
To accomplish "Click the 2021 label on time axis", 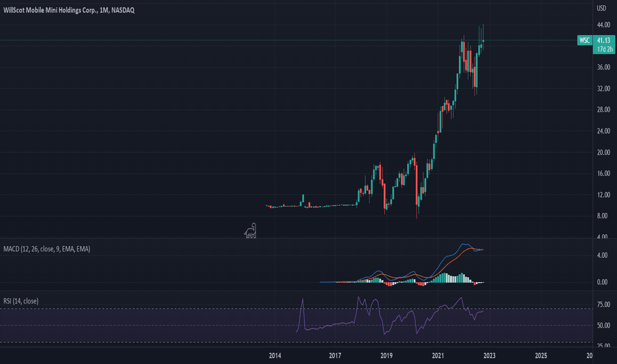I will (x=438, y=356).
